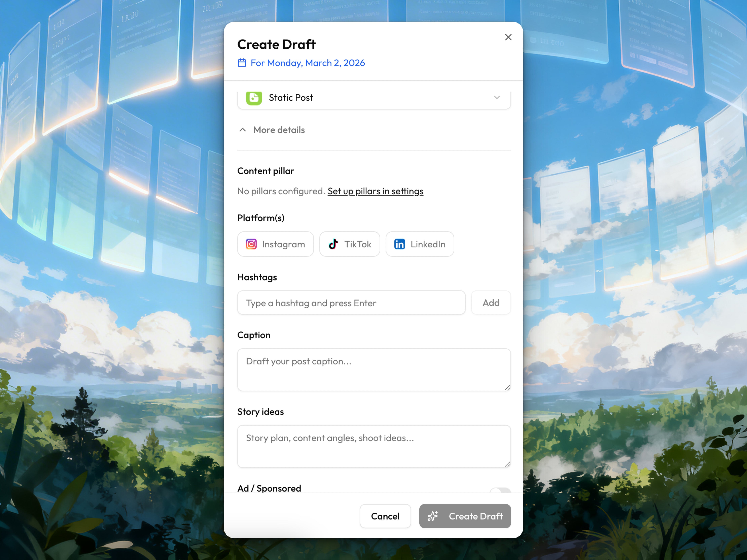Click the dropdown chevron on Static Post
Viewport: 747px width, 560px height.
(x=497, y=98)
